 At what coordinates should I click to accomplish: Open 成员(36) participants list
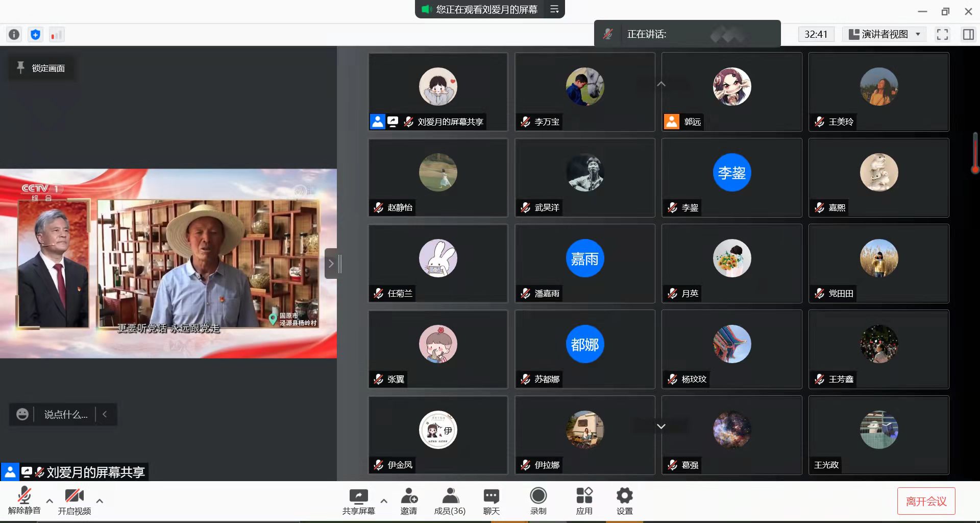[x=450, y=501]
